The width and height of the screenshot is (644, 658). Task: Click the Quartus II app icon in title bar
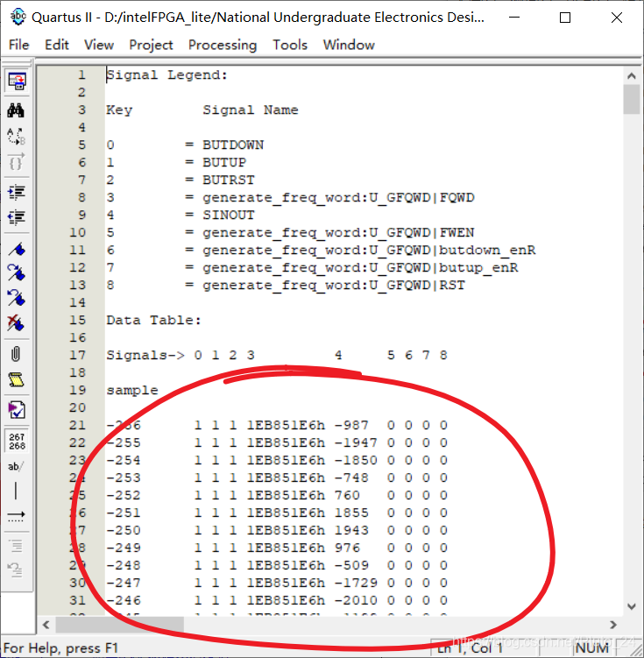click(18, 17)
